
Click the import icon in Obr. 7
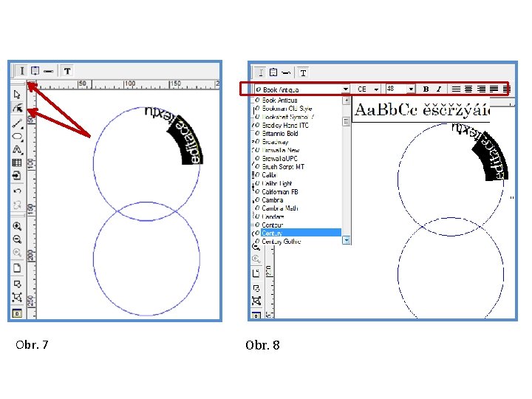[16, 175]
